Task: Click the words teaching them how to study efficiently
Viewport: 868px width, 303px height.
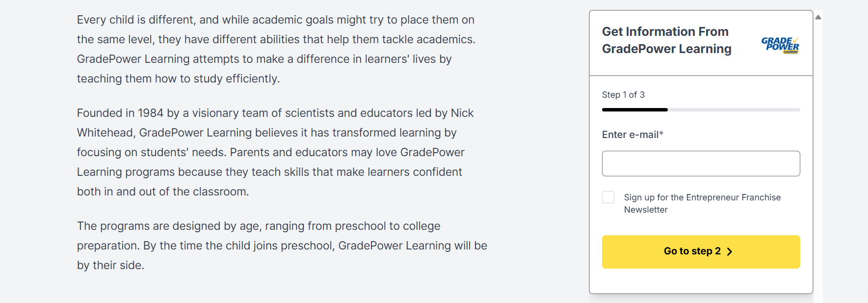Action: (x=178, y=79)
